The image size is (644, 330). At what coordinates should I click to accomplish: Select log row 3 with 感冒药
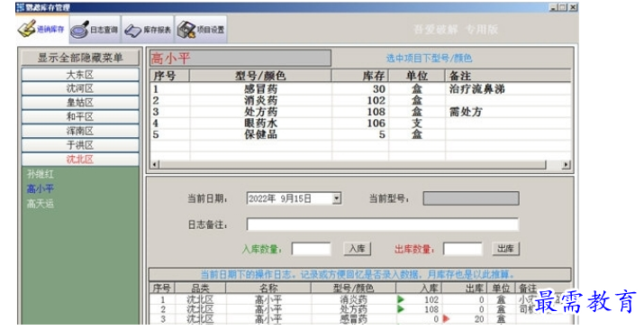[360, 319]
